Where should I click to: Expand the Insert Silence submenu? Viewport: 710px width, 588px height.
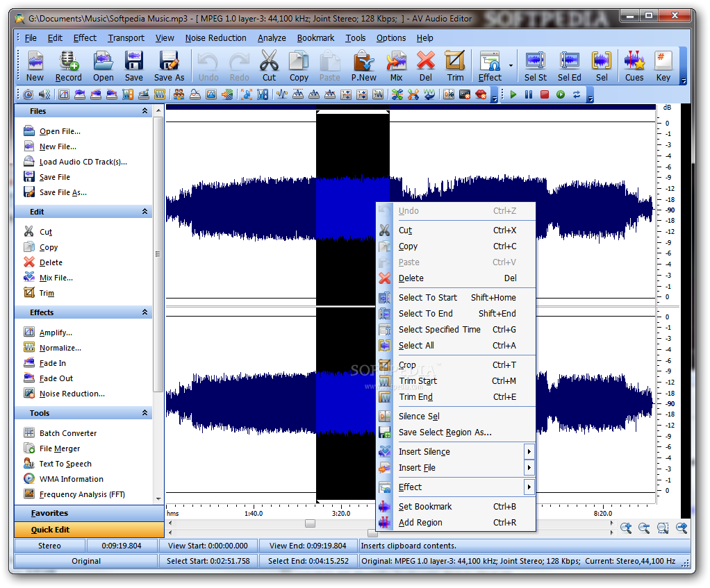[529, 451]
